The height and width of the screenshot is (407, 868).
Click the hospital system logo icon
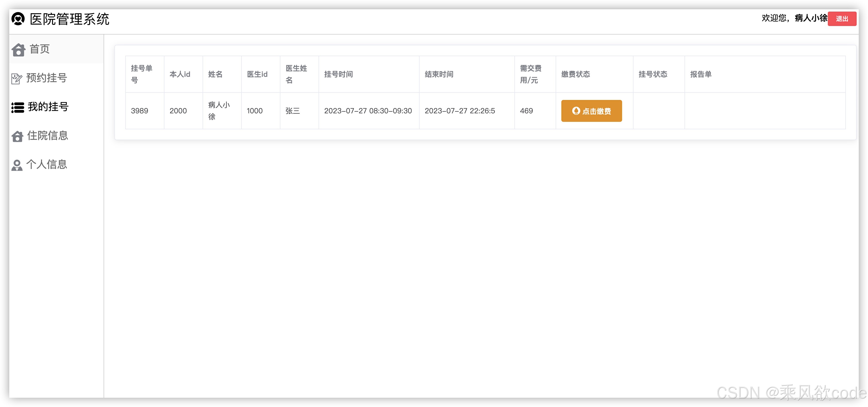tap(18, 19)
